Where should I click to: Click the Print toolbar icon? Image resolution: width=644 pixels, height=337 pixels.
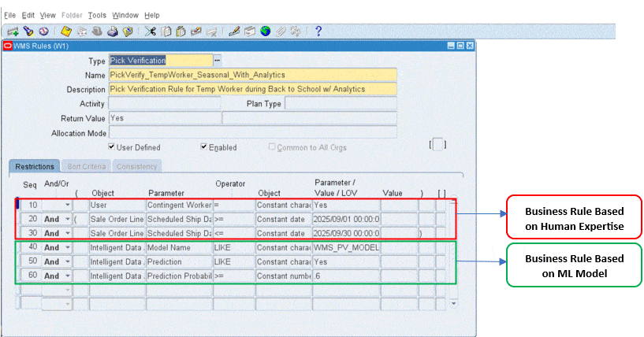(x=113, y=31)
